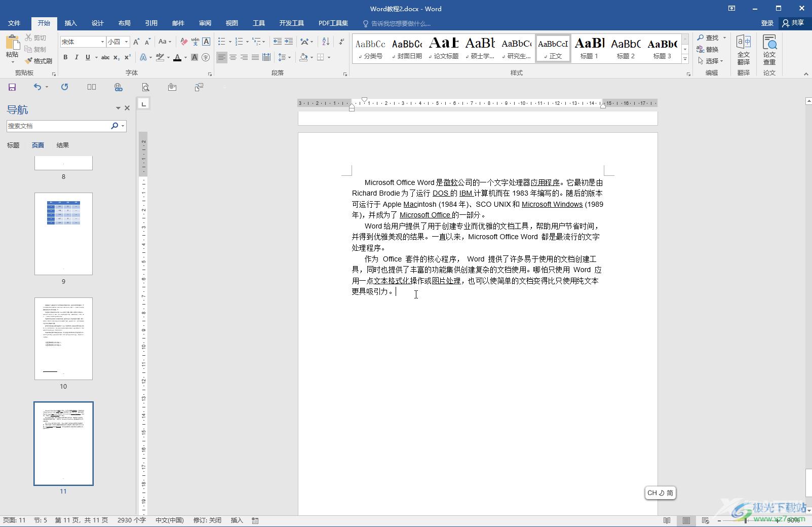The image size is (812, 527).
Task: Click the Format Painter brush
Action: [38, 61]
